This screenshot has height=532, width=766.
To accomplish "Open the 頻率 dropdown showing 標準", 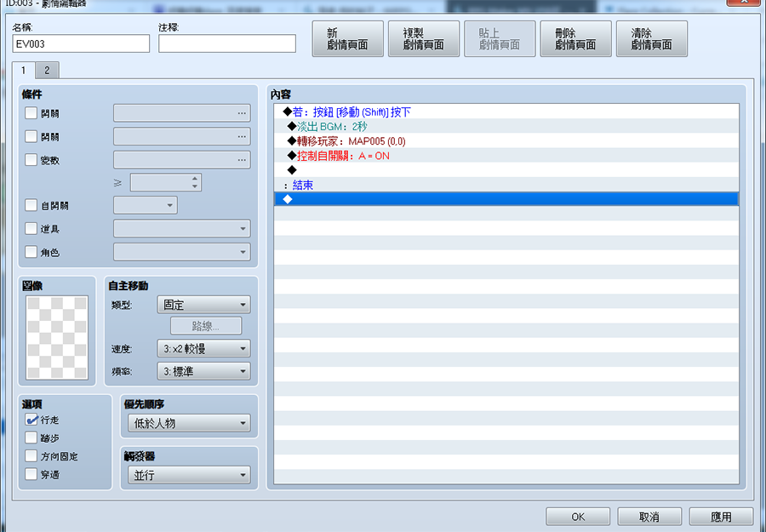I will point(203,371).
